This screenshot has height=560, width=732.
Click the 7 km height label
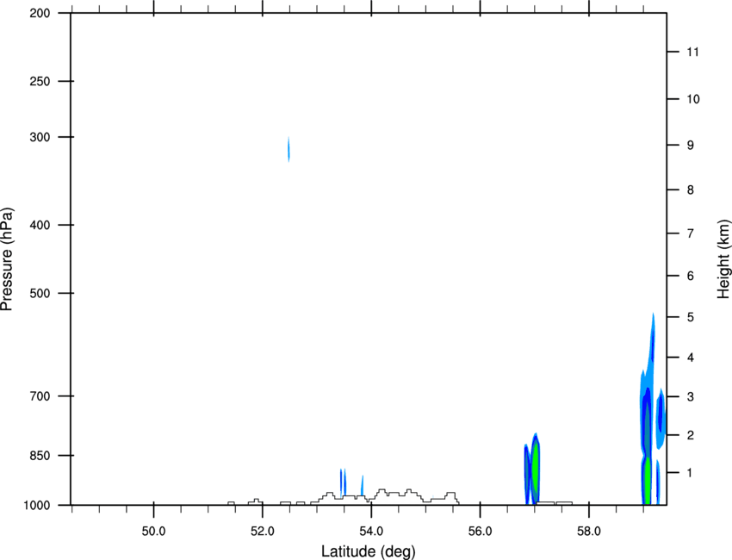(x=691, y=233)
